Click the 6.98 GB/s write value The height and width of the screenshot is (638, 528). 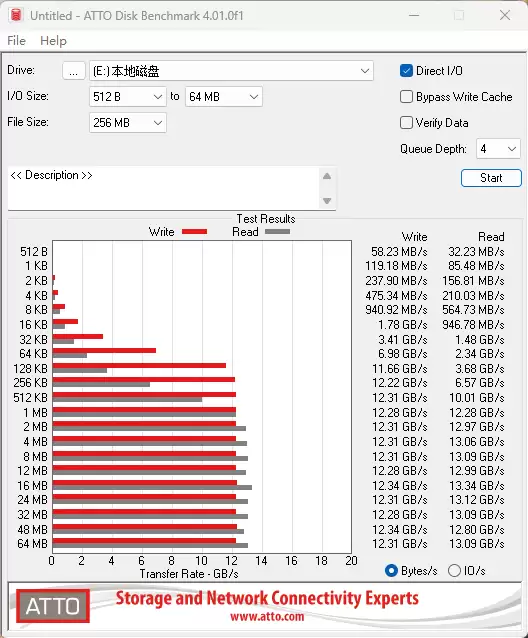[403, 354]
